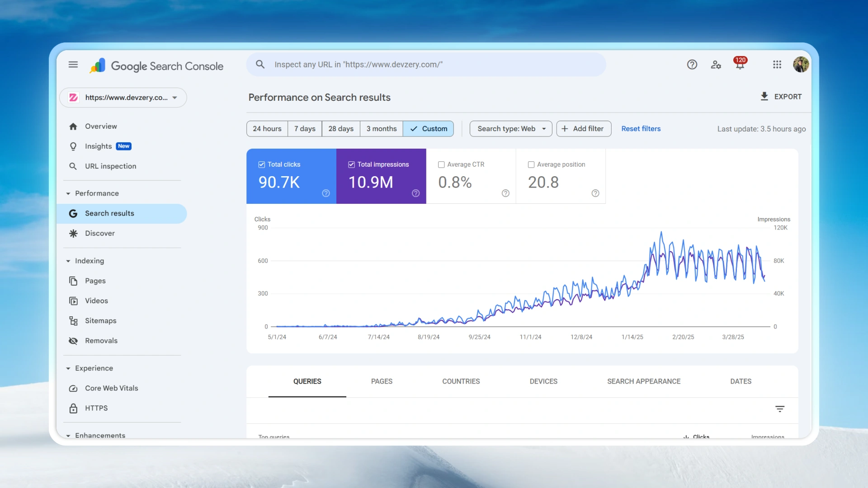
Task: Open the Search type: Web dropdown
Action: click(511, 129)
